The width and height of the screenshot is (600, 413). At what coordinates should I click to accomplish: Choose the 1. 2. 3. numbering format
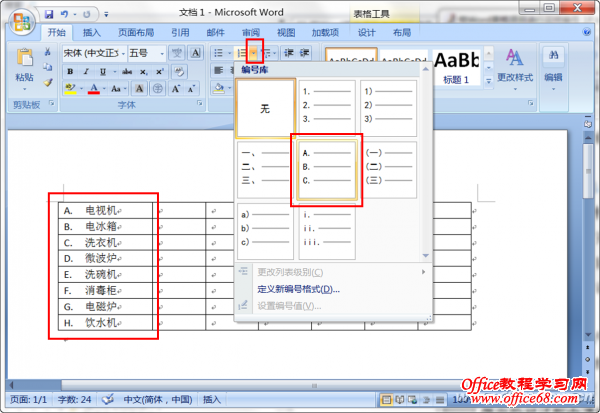click(x=326, y=106)
